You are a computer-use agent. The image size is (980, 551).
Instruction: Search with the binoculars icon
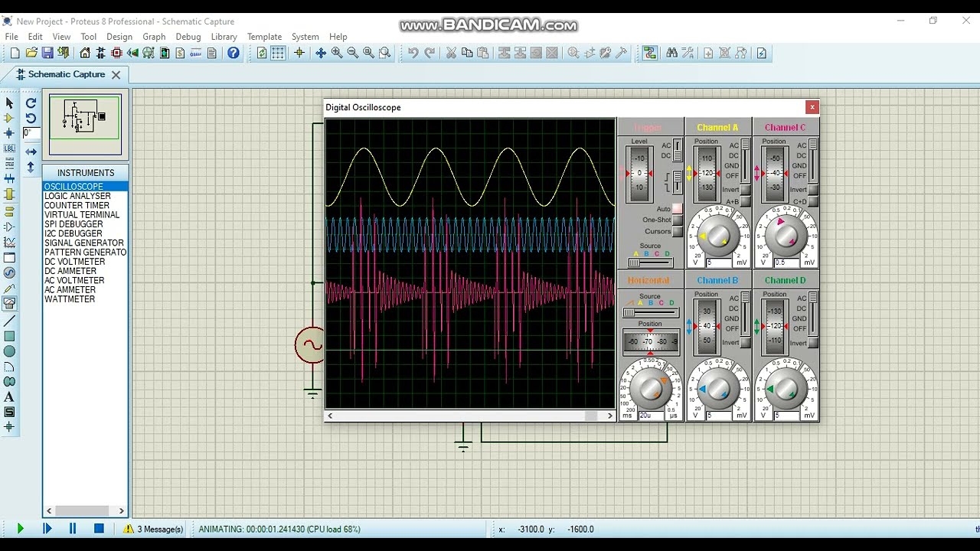pos(671,53)
